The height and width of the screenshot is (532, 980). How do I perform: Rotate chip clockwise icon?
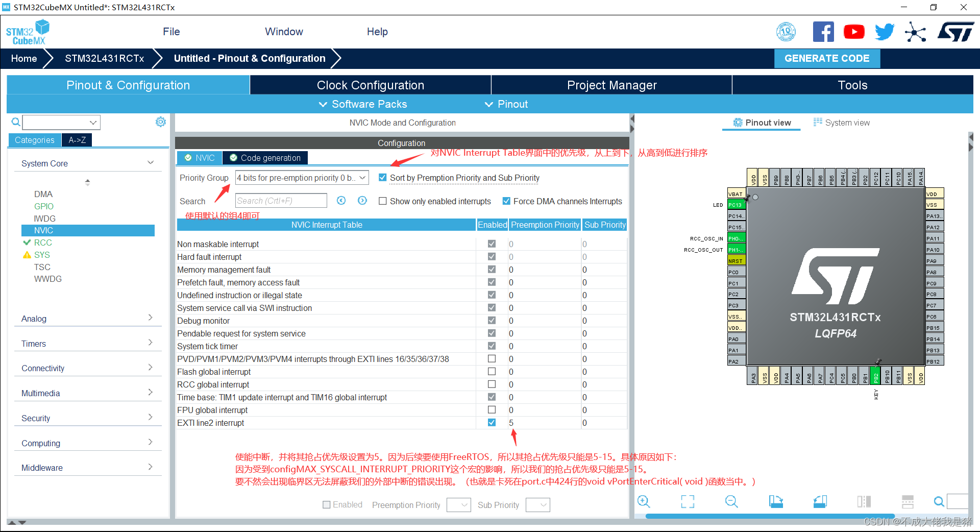[x=776, y=501]
